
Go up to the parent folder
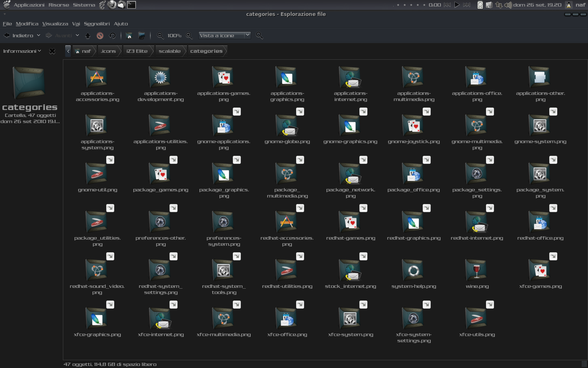(x=88, y=36)
